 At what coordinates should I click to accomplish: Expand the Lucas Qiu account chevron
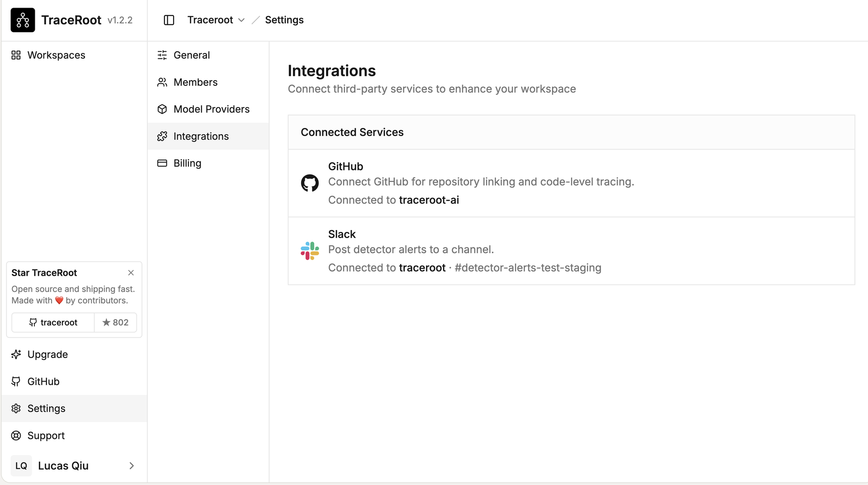coord(132,466)
